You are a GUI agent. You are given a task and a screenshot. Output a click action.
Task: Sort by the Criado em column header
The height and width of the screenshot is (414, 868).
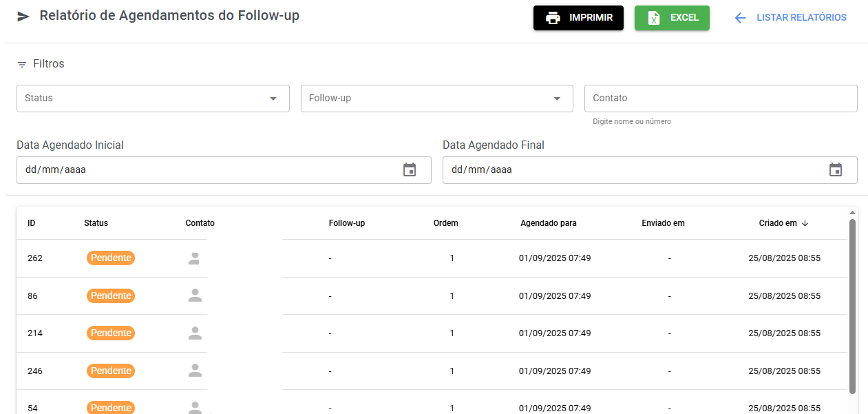778,223
